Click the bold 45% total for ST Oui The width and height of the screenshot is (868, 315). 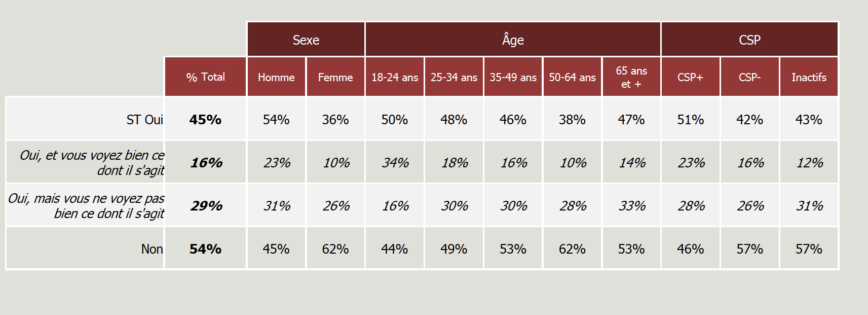click(x=205, y=120)
